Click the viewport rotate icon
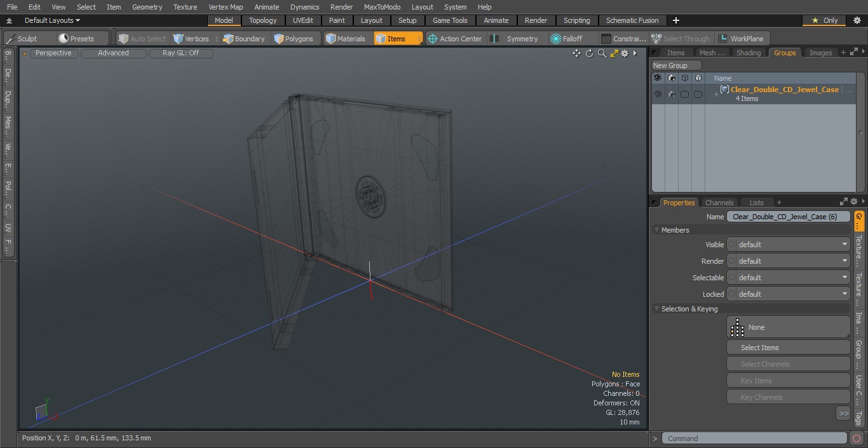Image resolution: width=868 pixels, height=448 pixels. (589, 53)
